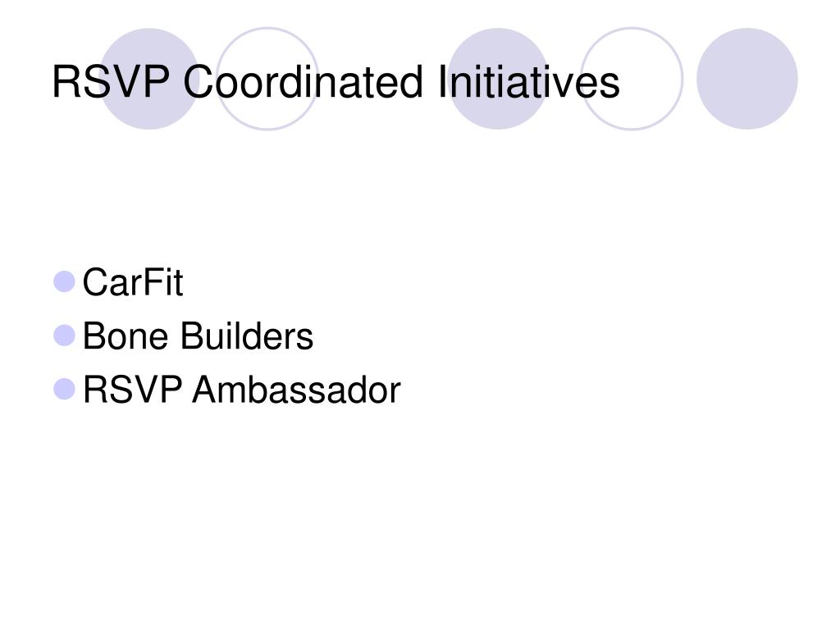Click the word Builders in second bullet
840x630 pixels.
[246, 336]
